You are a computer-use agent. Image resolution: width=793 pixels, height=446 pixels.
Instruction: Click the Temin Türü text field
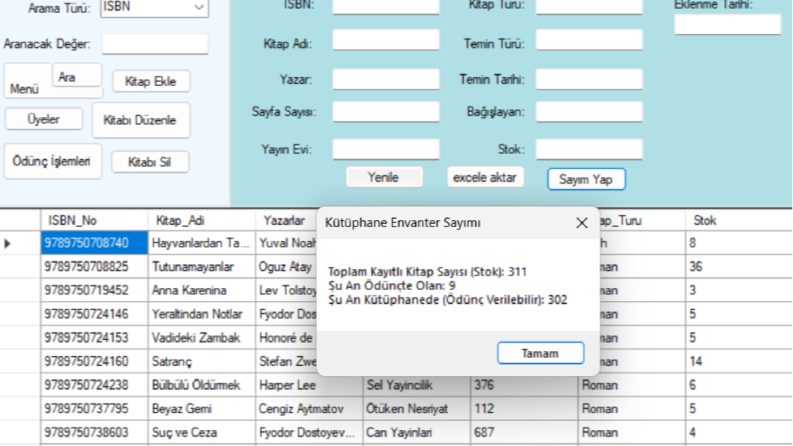(x=589, y=40)
